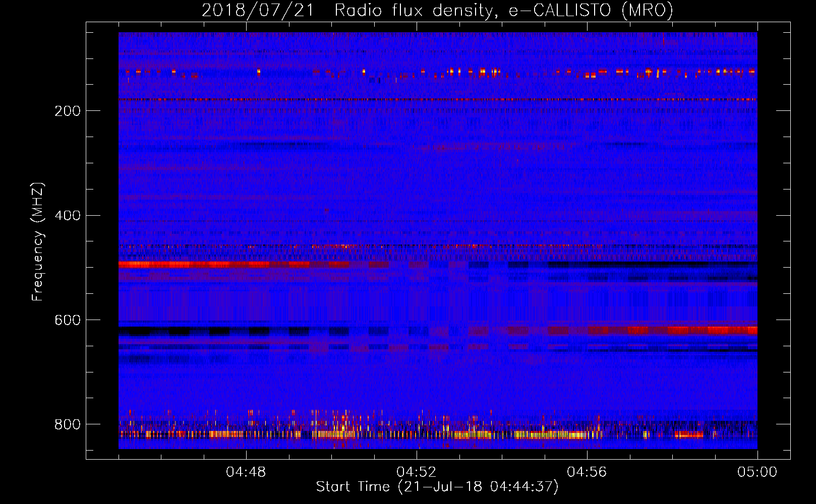816x504 pixels.
Task: Click the '04:52' time axis label
Action: tap(417, 472)
